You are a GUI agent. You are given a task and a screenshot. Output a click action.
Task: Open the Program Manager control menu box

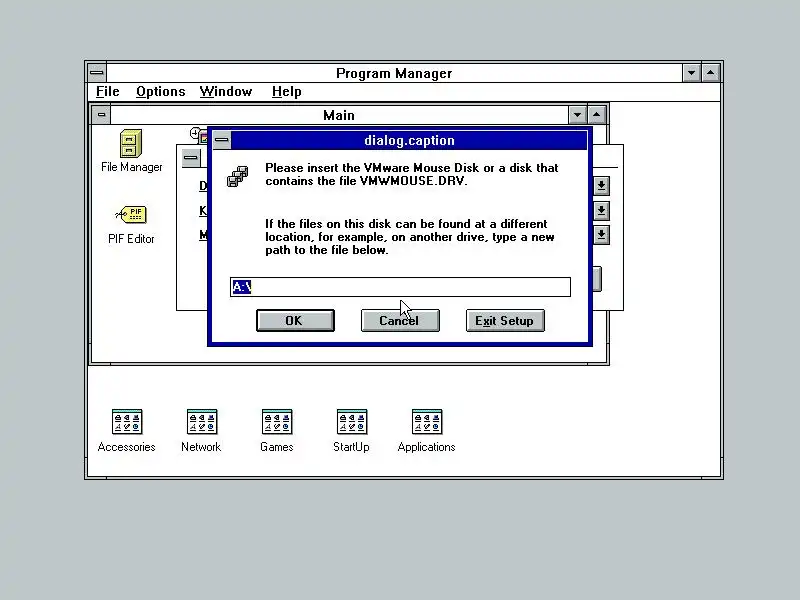(x=97, y=73)
